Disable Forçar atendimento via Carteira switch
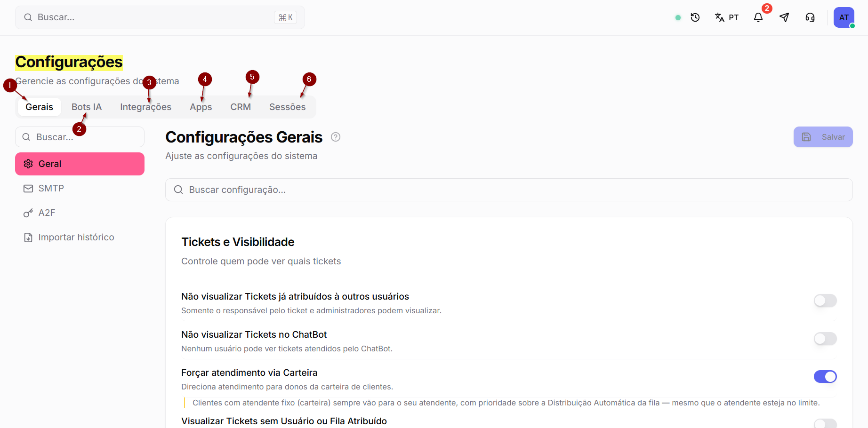 tap(825, 377)
